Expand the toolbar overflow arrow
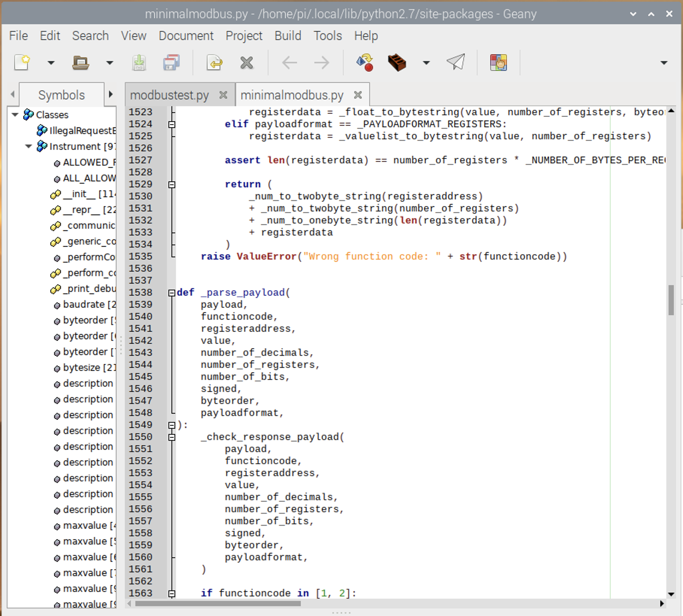The height and width of the screenshot is (616, 683). (664, 63)
